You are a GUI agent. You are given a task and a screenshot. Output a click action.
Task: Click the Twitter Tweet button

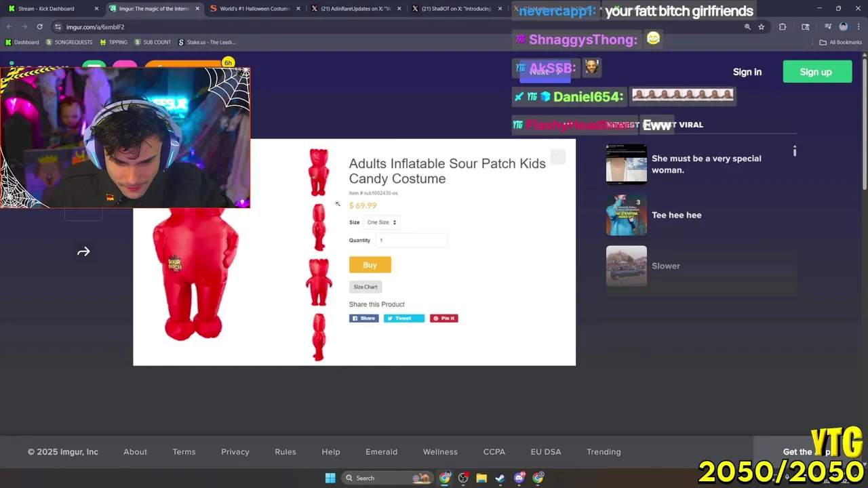click(404, 318)
